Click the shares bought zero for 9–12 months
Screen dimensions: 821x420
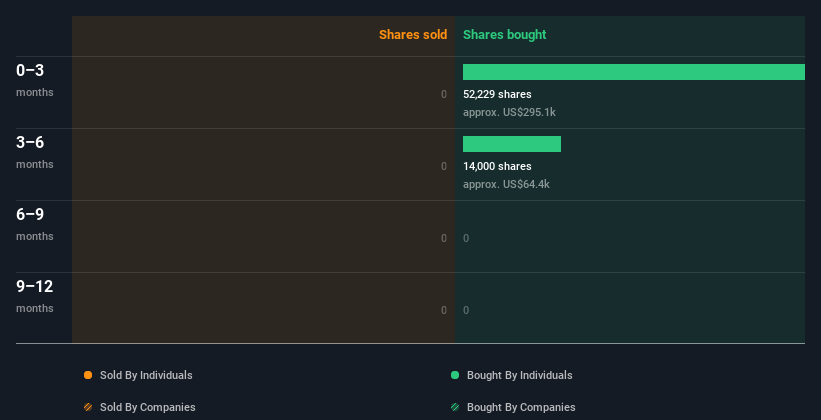click(x=466, y=310)
